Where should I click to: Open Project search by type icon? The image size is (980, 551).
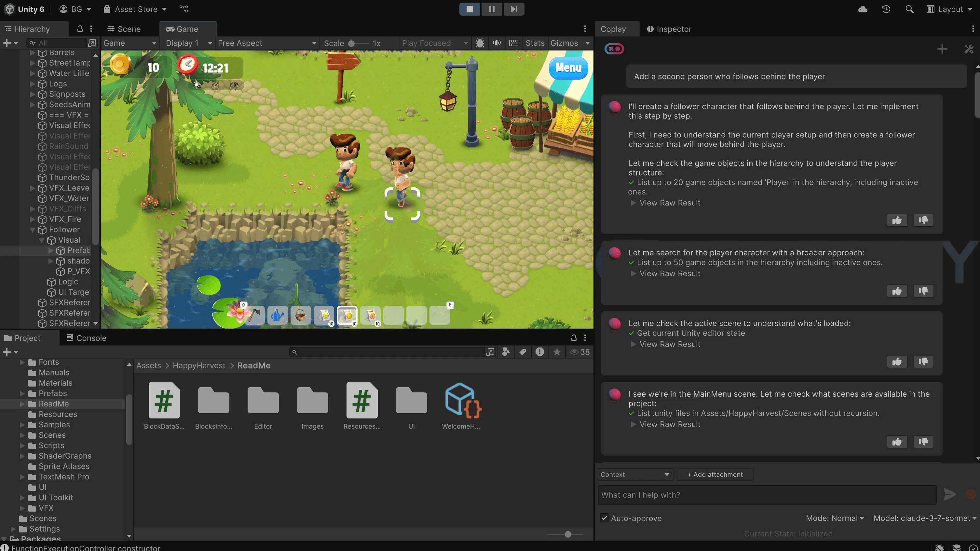pyautogui.click(x=506, y=352)
